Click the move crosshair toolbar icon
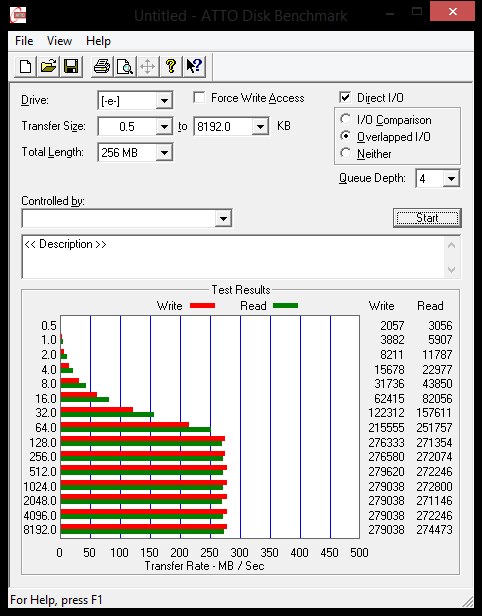The image size is (482, 616). tap(147, 66)
